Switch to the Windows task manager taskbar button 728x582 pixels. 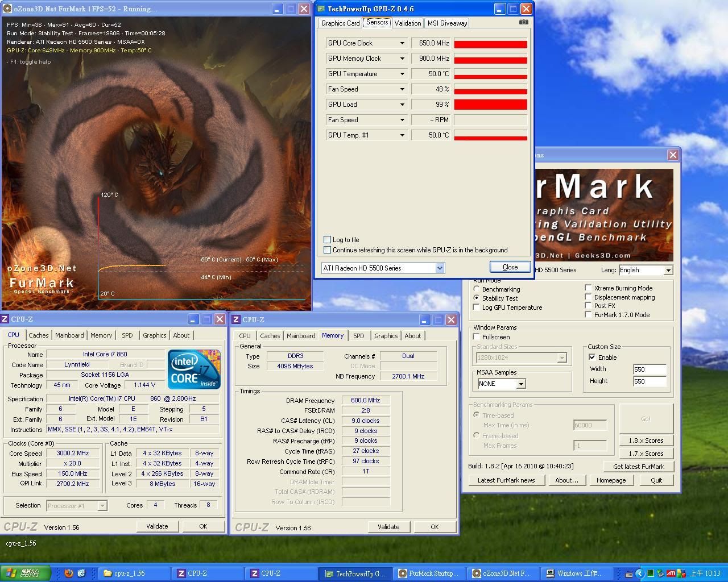[x=576, y=573]
